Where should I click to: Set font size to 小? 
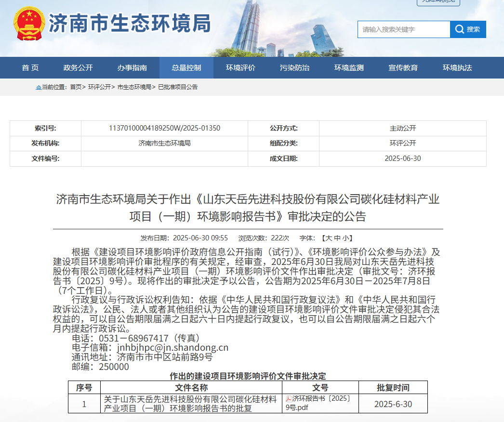click(x=345, y=238)
